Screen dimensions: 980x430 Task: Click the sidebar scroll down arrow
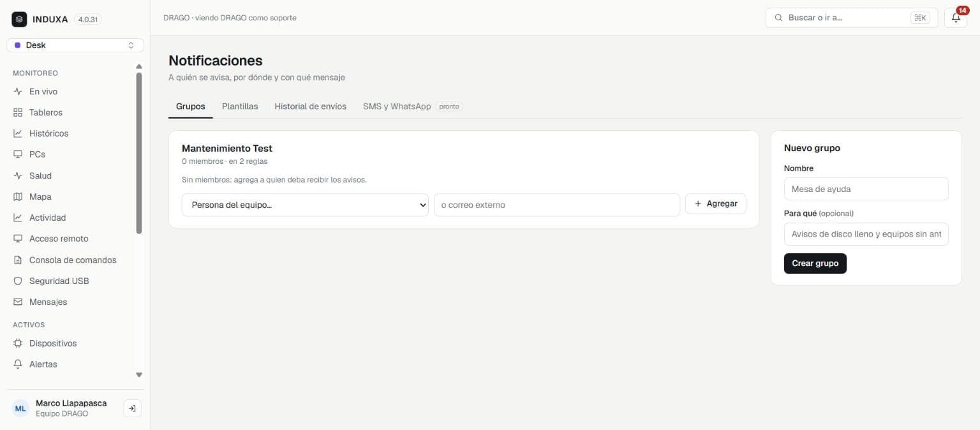(139, 375)
